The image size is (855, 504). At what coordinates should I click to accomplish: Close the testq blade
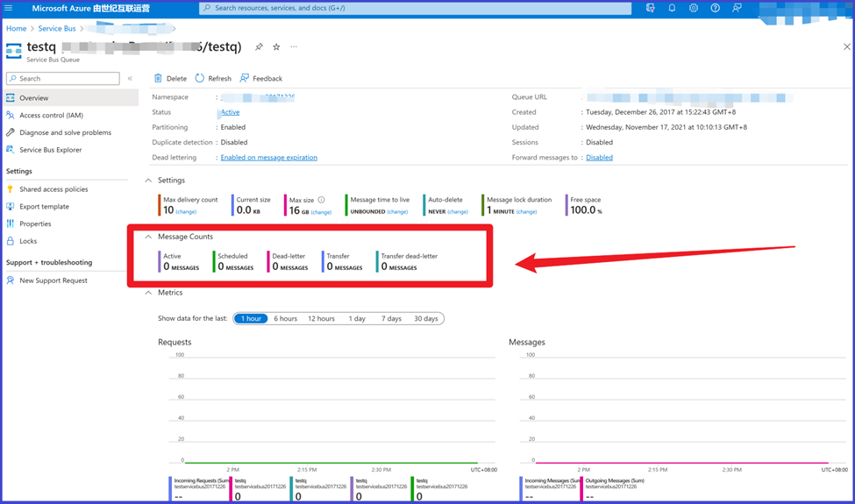847,46
